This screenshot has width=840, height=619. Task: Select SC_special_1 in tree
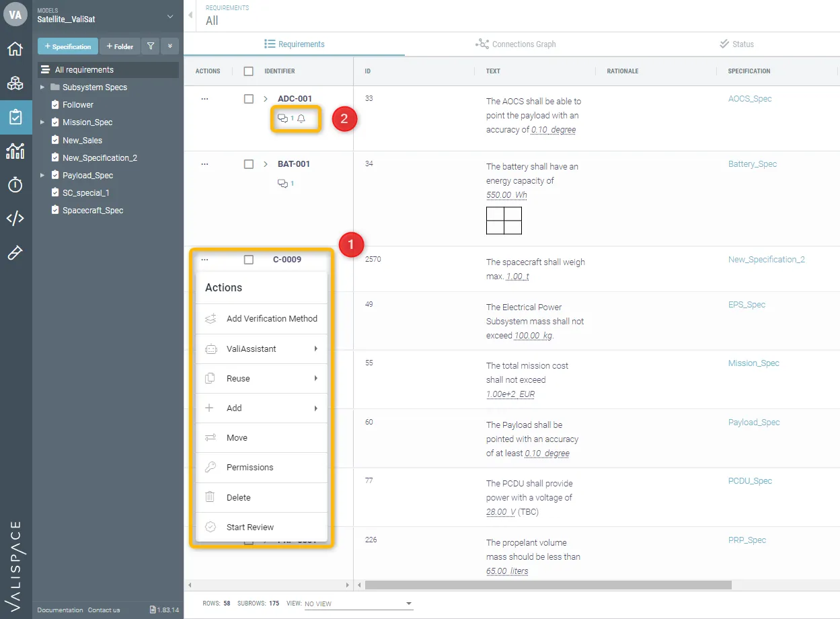(85, 192)
